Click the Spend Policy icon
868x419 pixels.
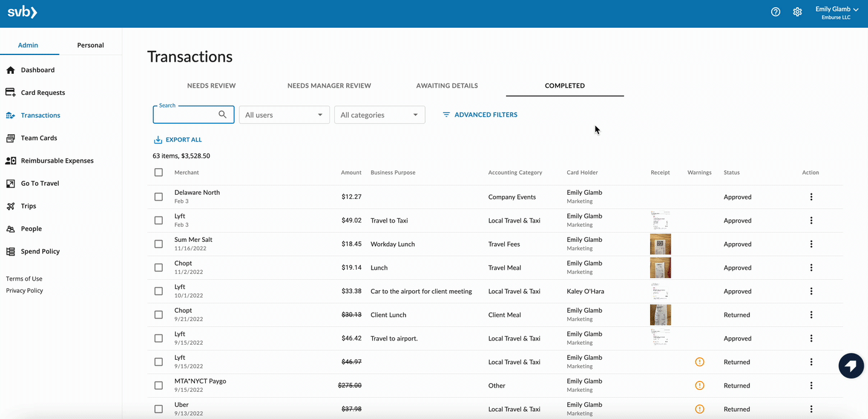[x=10, y=252]
